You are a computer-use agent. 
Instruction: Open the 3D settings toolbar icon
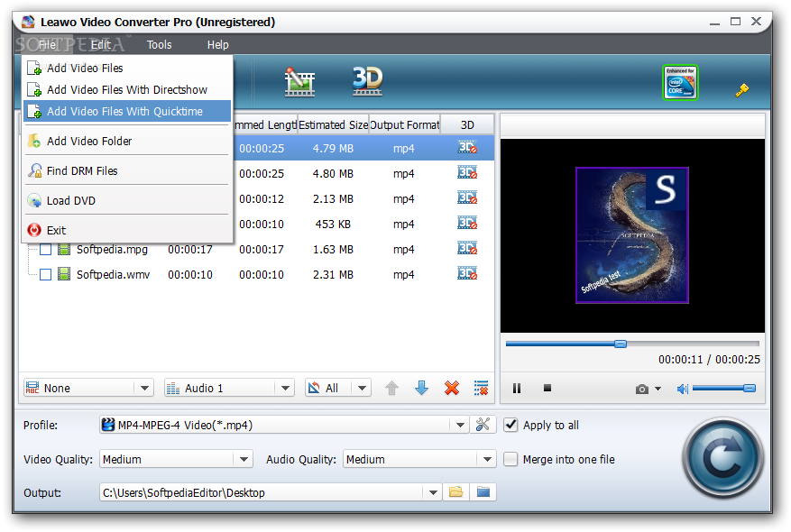(367, 80)
